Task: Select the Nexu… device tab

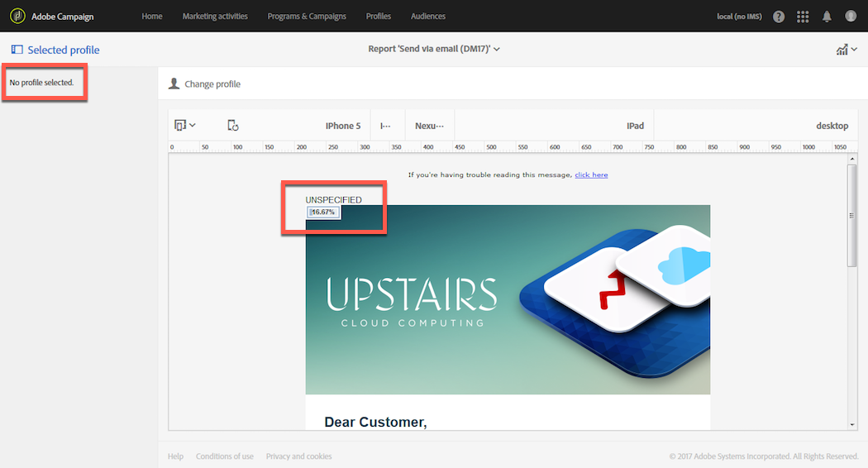Action: tap(430, 126)
